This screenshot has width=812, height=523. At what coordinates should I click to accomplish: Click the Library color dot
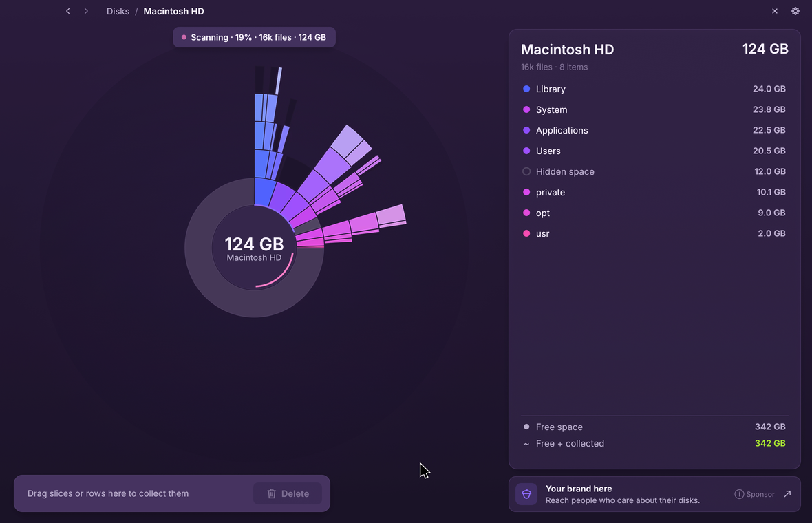[526, 89]
